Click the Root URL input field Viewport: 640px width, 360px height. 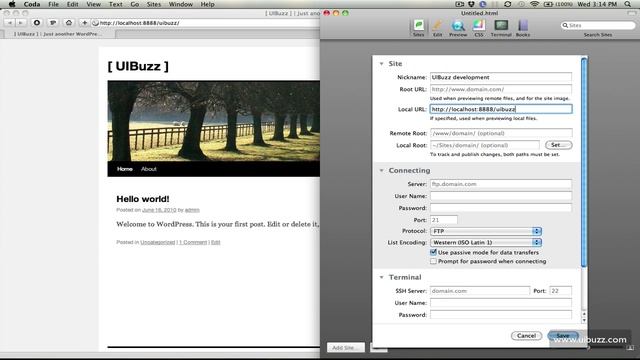point(501,89)
